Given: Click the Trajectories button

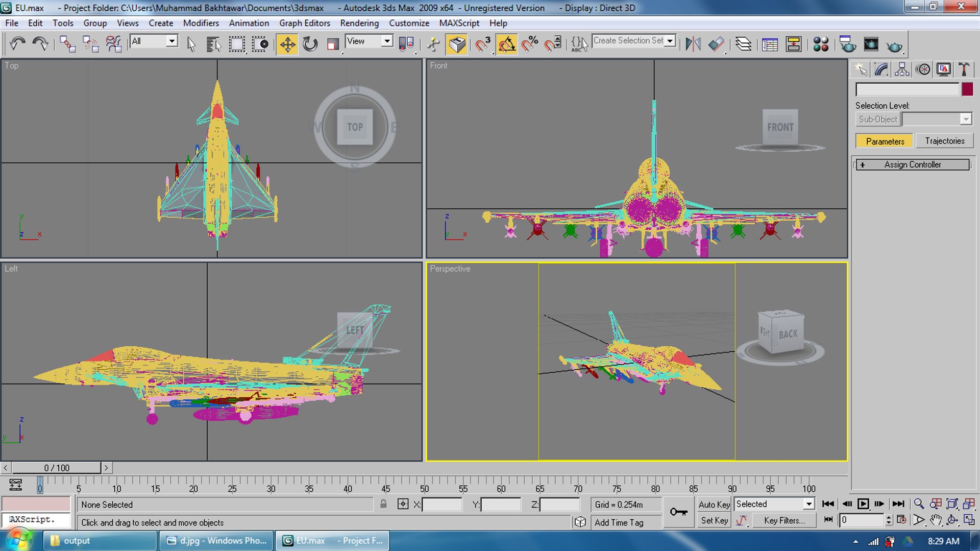Looking at the screenshot, I should pyautogui.click(x=945, y=141).
